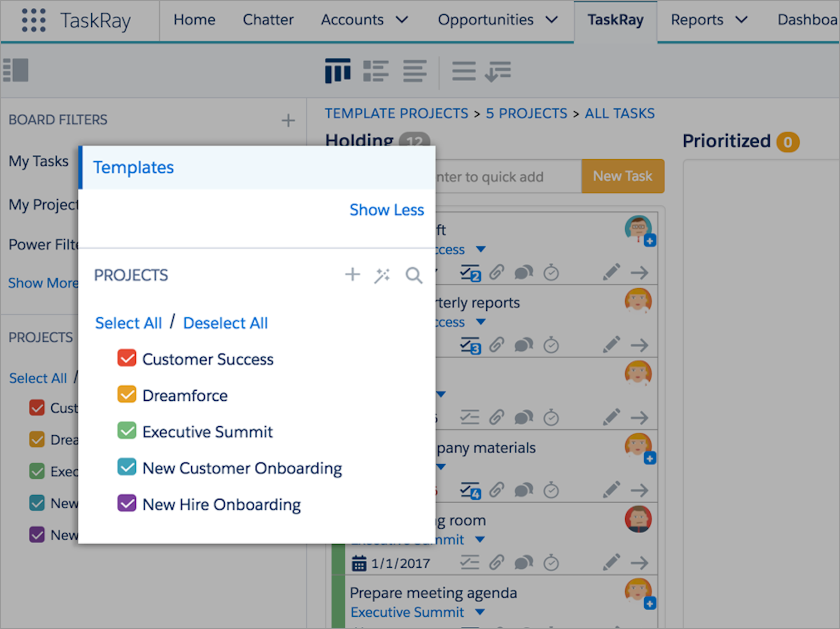
Task: Click Select All in projects popup
Action: click(x=128, y=323)
